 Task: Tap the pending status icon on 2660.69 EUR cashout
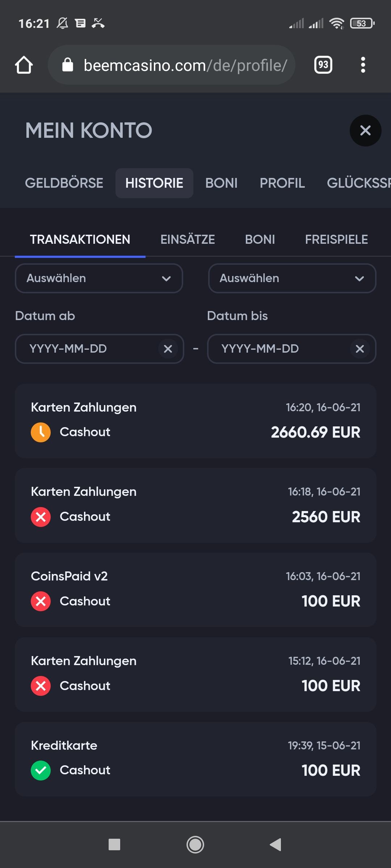tap(41, 432)
